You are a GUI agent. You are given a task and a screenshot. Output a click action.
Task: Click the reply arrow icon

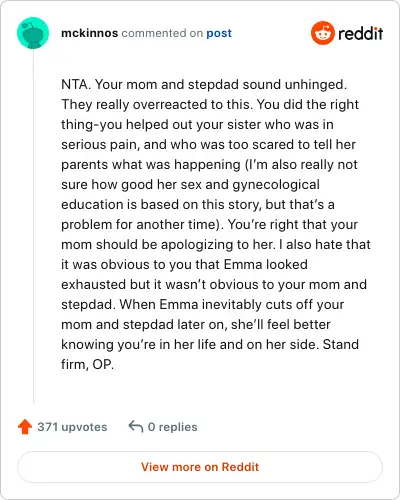(136, 427)
